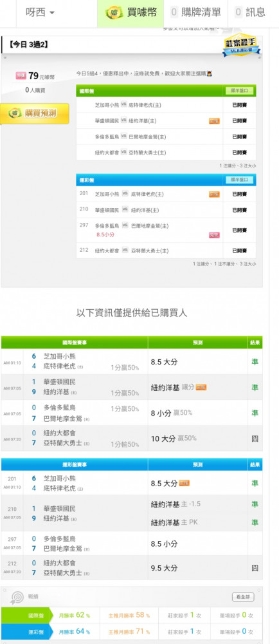This screenshot has width=279, height=644.
Task: Click the 國際盤賽事 table header
Action: point(74,342)
